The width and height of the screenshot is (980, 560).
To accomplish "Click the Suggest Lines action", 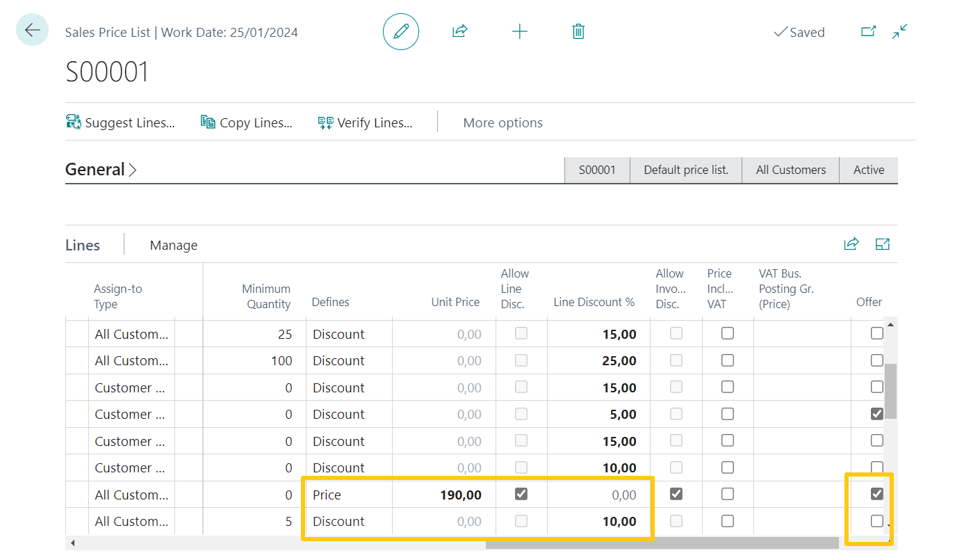I will [120, 122].
